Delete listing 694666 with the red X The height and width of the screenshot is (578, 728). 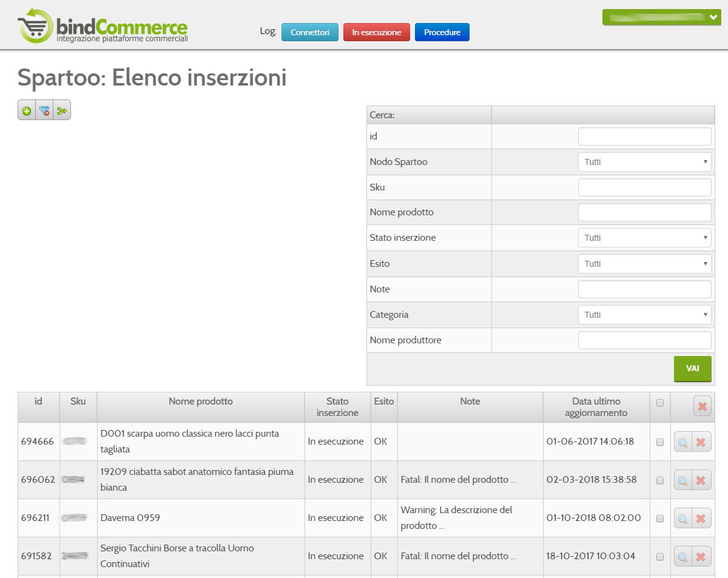point(701,442)
